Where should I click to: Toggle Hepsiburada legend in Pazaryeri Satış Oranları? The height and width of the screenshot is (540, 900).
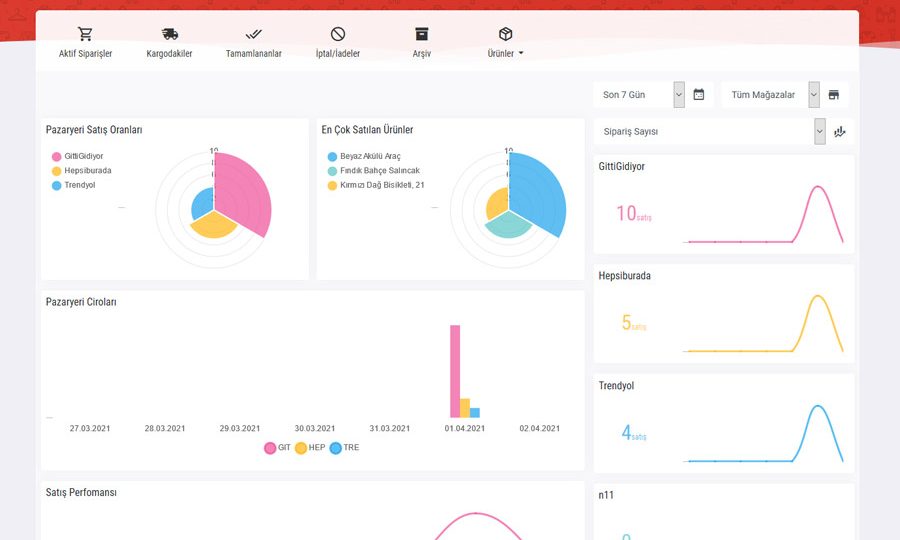82,170
